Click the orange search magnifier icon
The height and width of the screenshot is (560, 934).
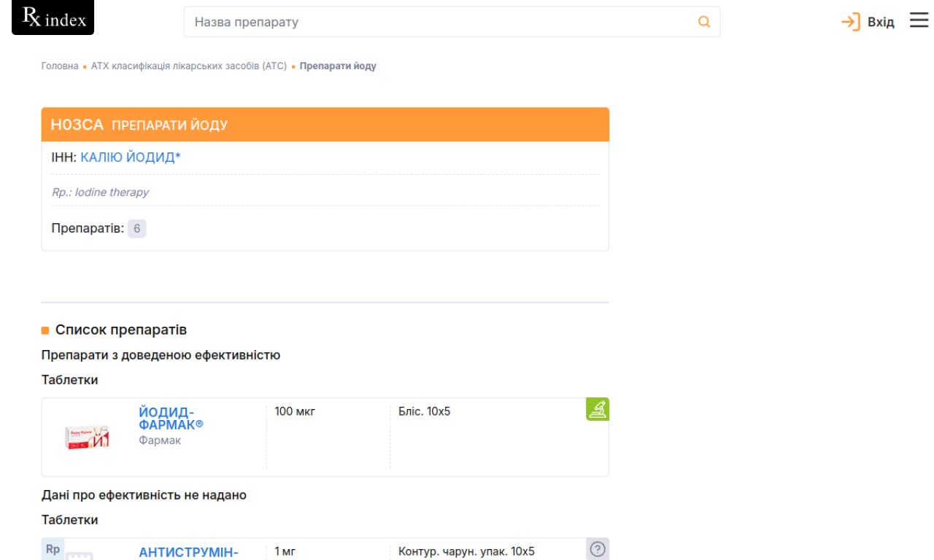[704, 22]
